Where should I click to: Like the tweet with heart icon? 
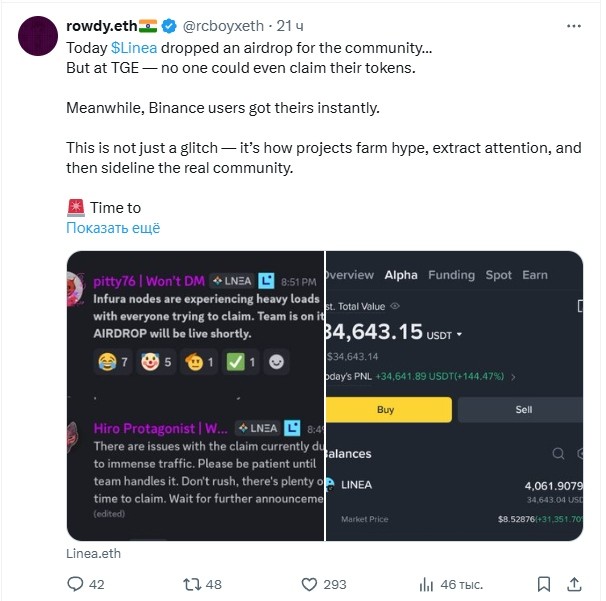311,584
